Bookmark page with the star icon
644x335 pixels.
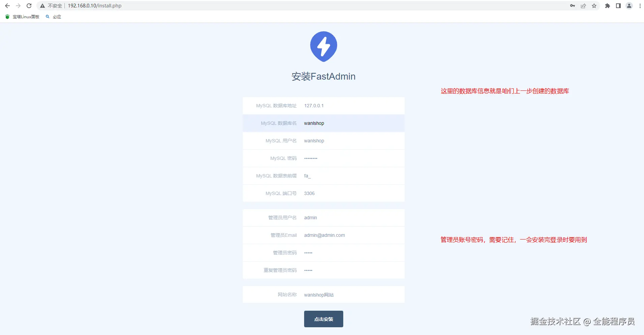[x=594, y=6]
